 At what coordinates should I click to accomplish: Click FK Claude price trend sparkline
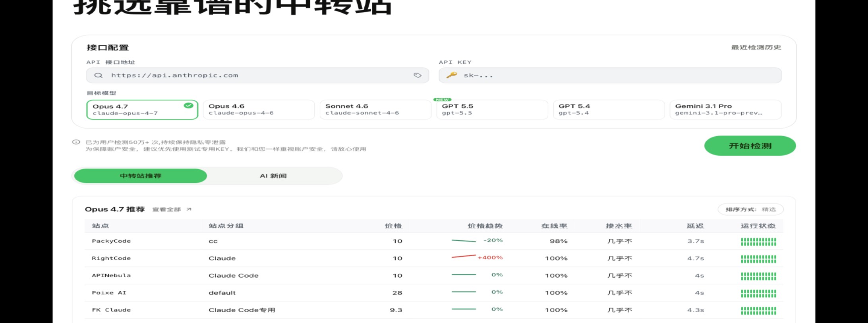[464, 309]
